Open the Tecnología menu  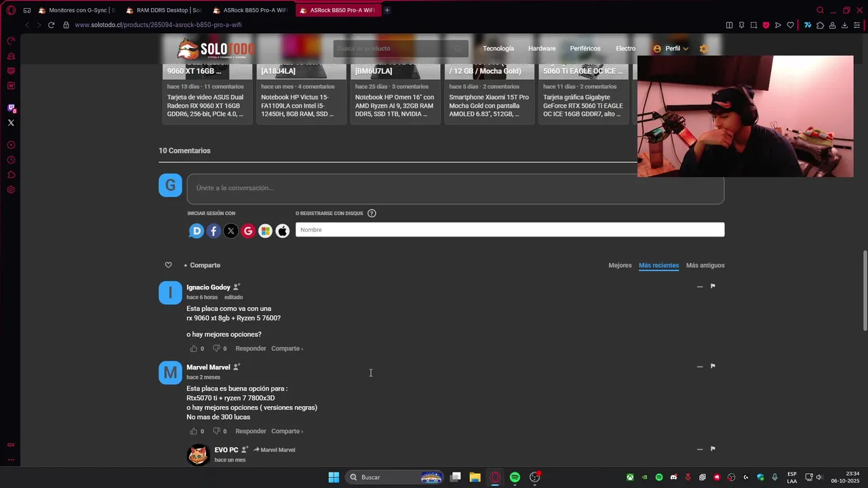(x=498, y=49)
